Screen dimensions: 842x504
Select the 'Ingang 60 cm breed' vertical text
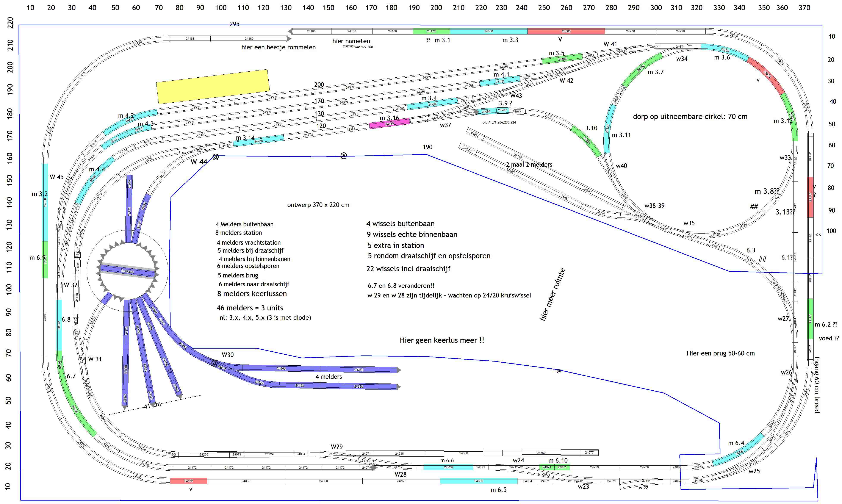pyautogui.click(x=817, y=385)
